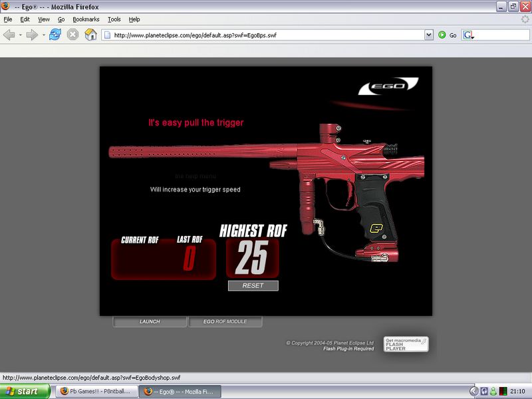The image size is (532, 399).
Task: Click 'Will increase your trigger speed' text
Action: click(195, 190)
